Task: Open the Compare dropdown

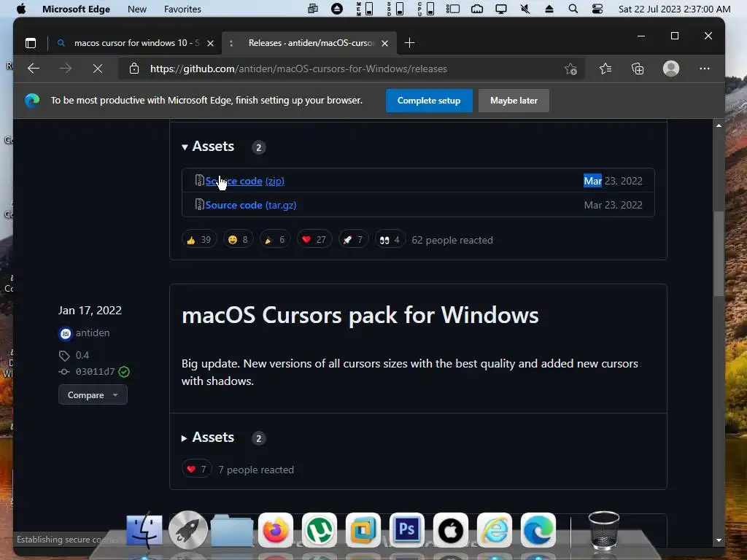Action: point(93,394)
